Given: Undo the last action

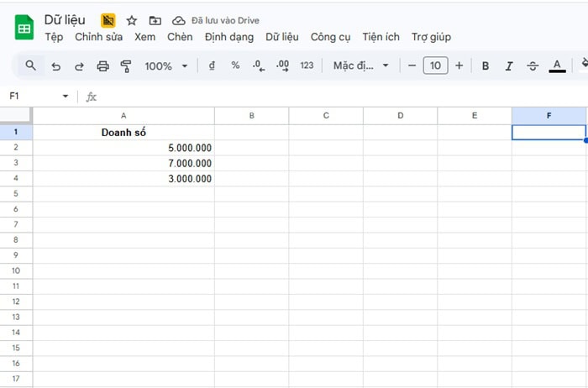Looking at the screenshot, I should (55, 66).
